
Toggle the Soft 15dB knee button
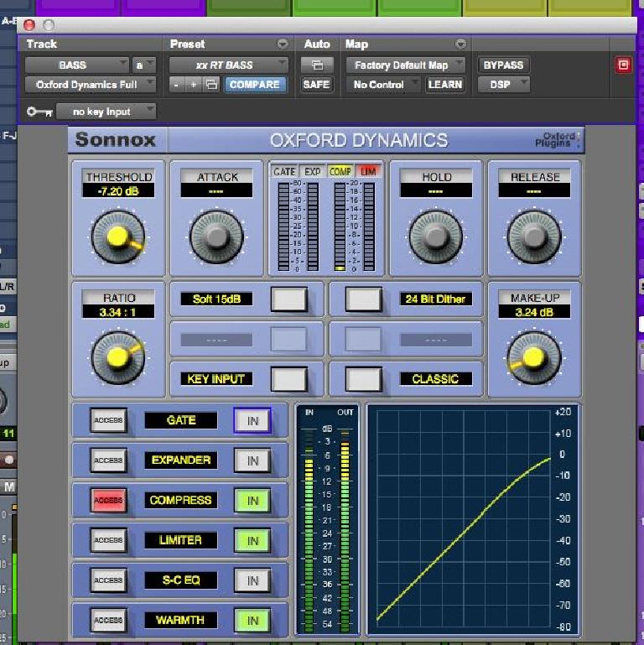[289, 299]
